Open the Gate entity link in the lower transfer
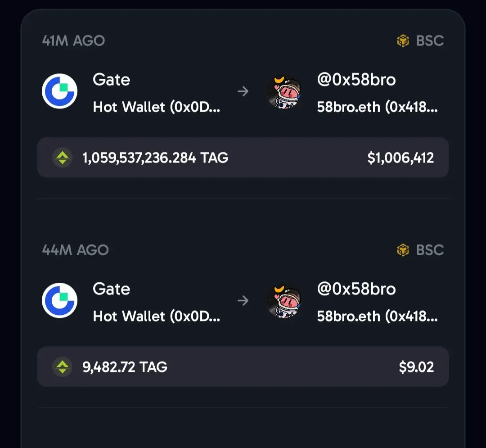 click(111, 289)
